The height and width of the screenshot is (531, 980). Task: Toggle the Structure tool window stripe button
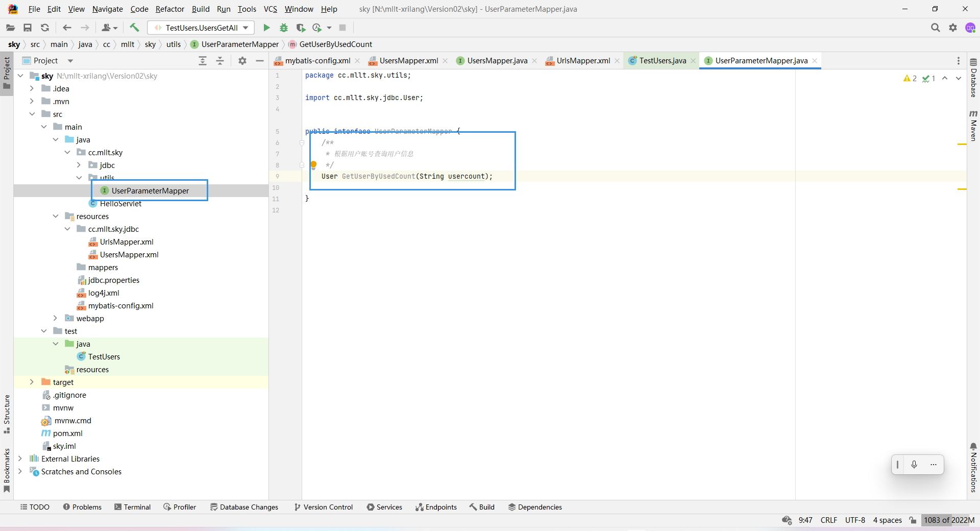7,414
